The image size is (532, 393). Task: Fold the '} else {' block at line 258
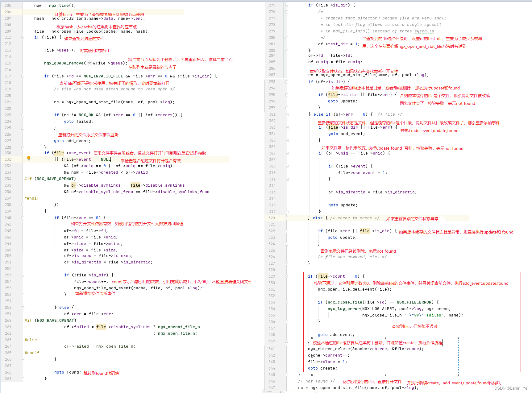(x=23, y=308)
